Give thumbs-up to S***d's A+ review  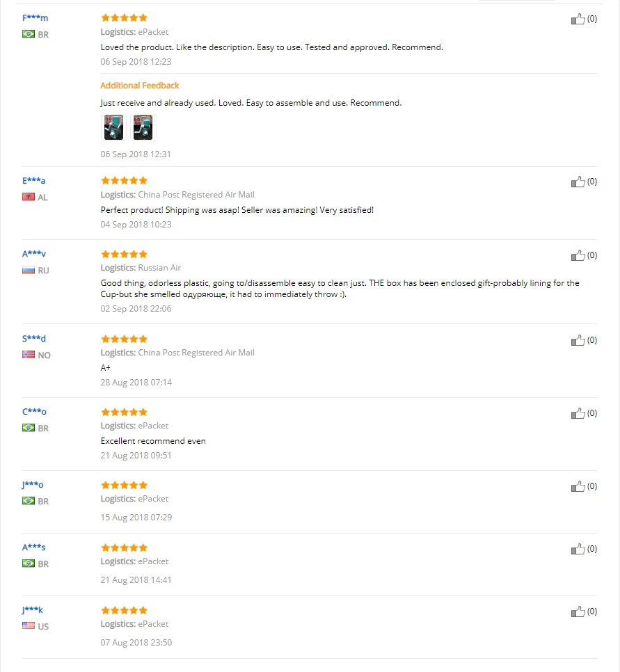pos(578,340)
